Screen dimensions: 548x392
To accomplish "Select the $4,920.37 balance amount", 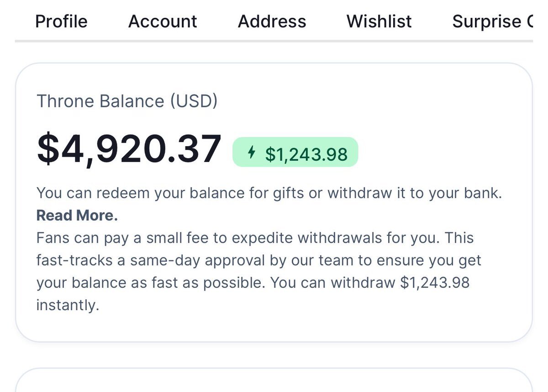I will (x=129, y=149).
